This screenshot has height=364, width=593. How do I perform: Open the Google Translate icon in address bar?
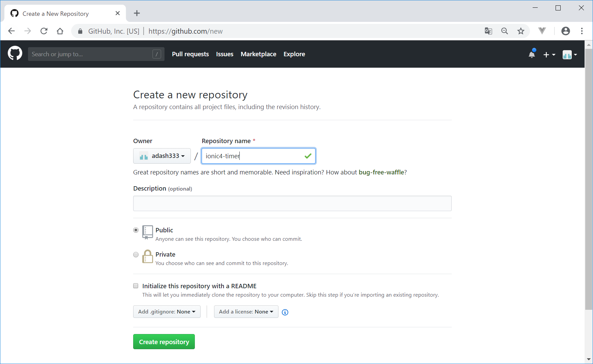(488, 31)
